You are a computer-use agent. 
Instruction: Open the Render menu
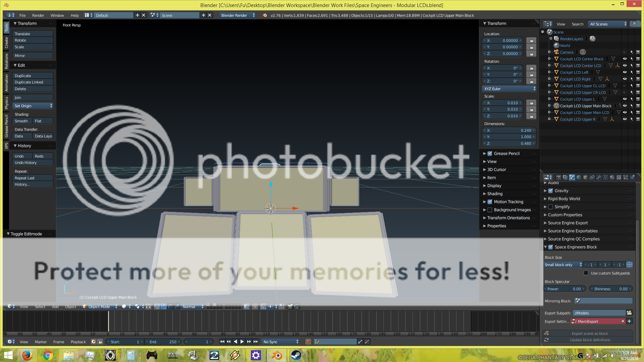click(38, 15)
